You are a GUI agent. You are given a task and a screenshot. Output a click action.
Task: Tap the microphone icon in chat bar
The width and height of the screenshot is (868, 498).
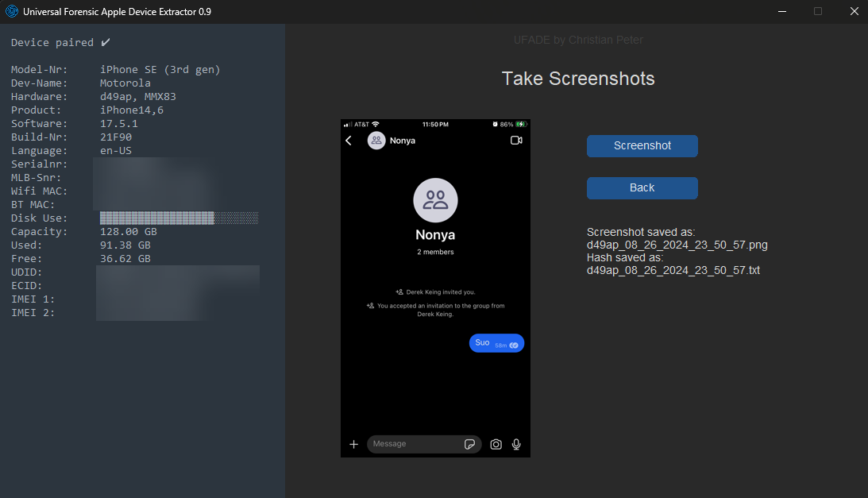tap(516, 444)
